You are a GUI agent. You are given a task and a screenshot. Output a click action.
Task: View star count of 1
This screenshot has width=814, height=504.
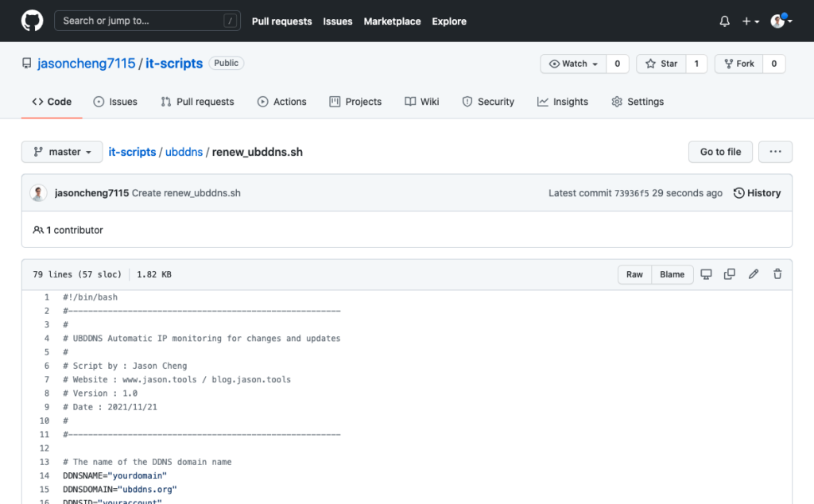(696, 64)
